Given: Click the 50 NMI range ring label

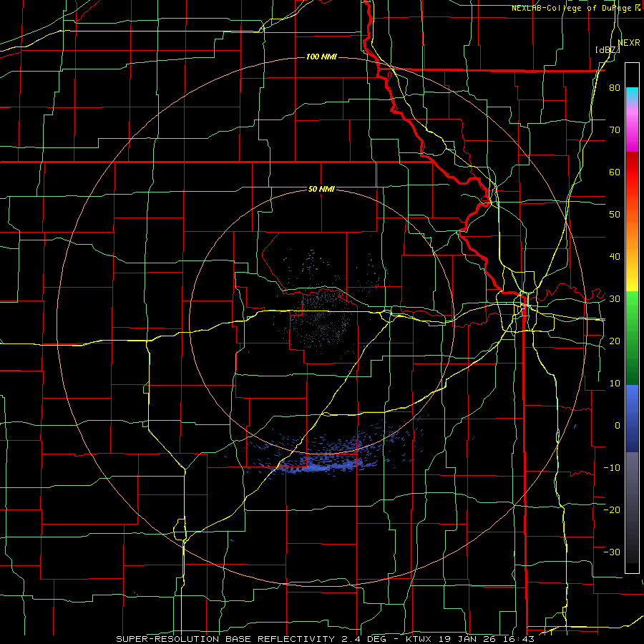Looking at the screenshot, I should [321, 189].
